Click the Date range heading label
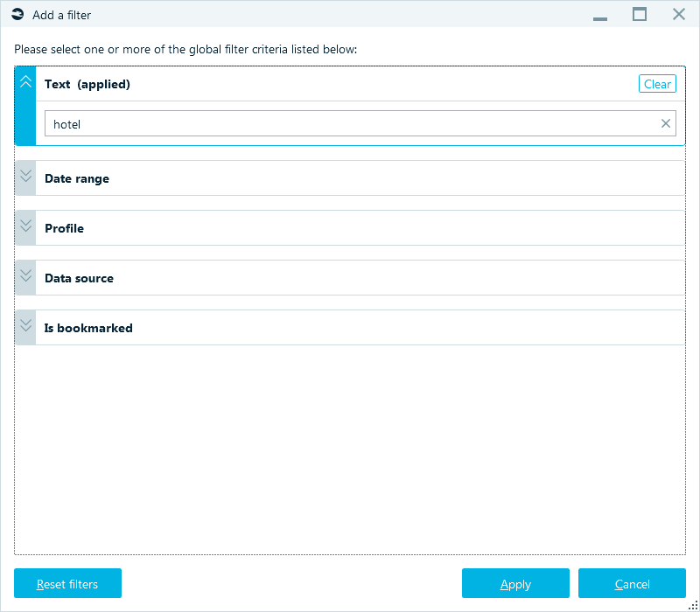Image resolution: width=700 pixels, height=612 pixels. (77, 178)
